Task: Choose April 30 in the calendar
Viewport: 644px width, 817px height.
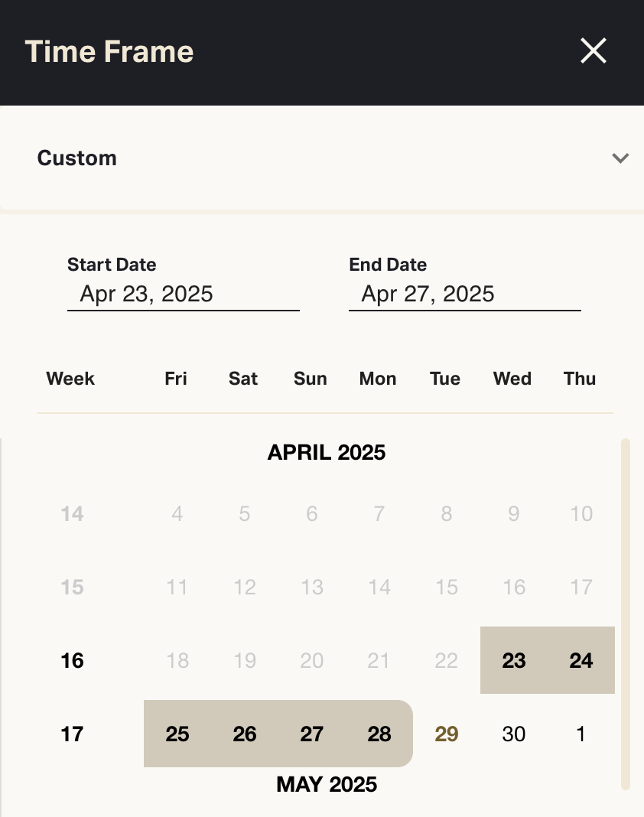Action: coord(514,734)
